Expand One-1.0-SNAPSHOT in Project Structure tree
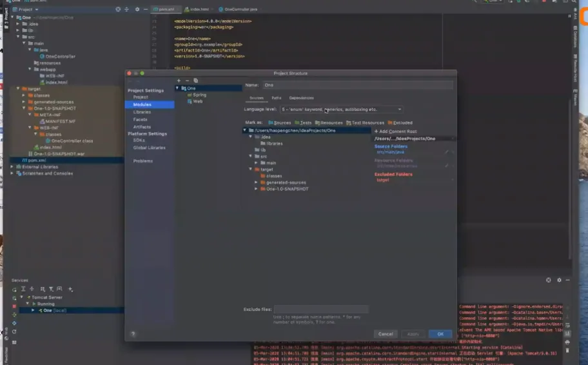Image resolution: width=588 pixels, height=365 pixels. 256,189
